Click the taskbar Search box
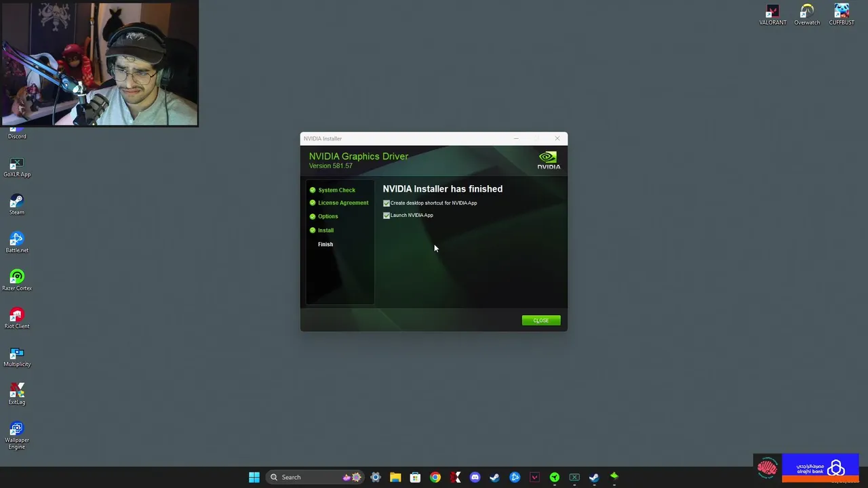Screen dimensions: 868x488 coord(316,477)
